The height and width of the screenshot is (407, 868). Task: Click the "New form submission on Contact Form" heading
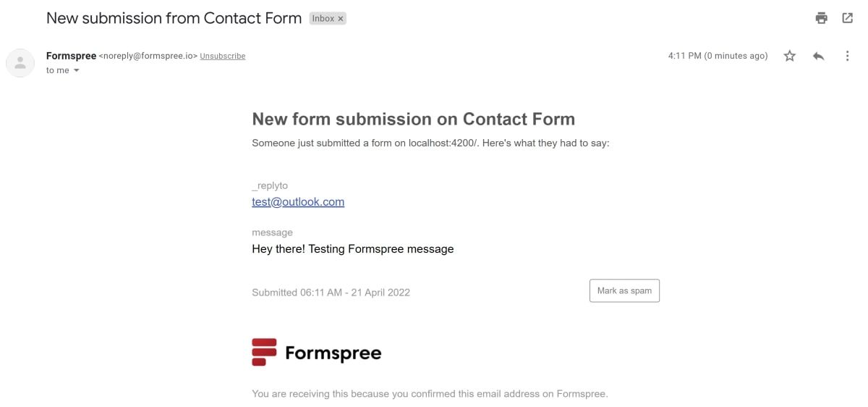point(413,119)
